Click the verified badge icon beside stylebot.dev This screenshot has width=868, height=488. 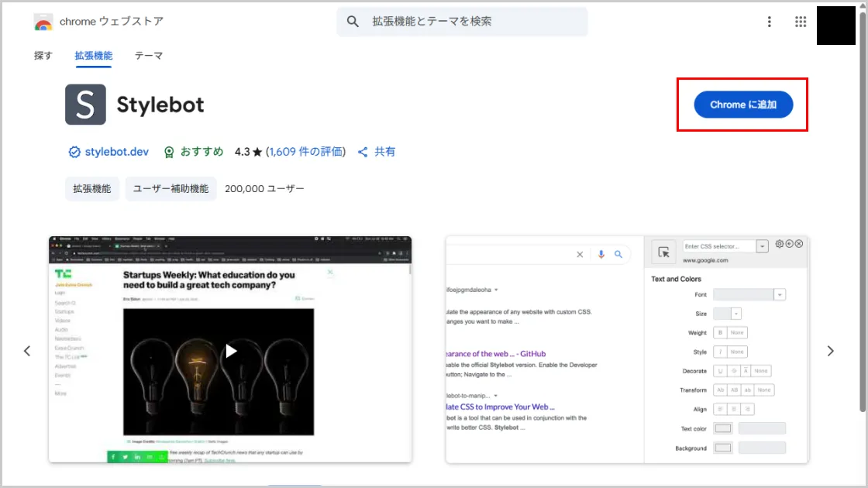pos(74,152)
